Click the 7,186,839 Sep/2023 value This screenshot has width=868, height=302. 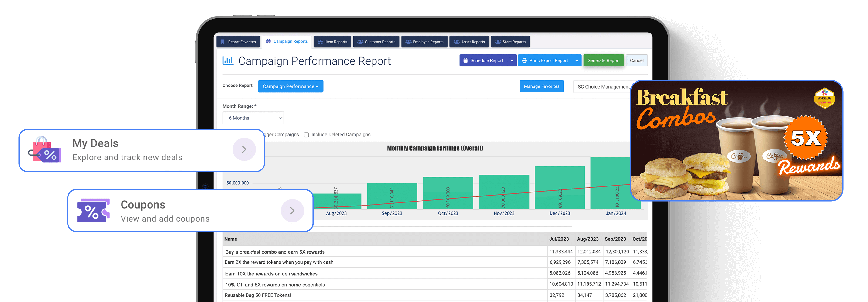point(615,262)
